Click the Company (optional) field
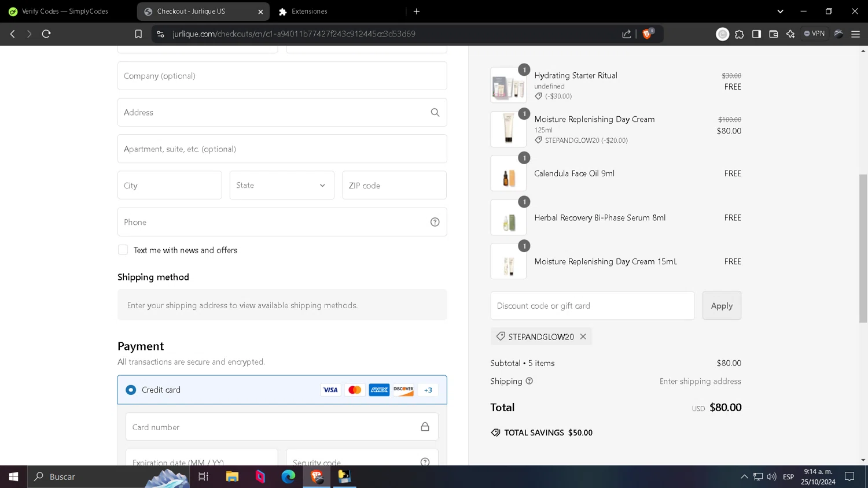This screenshot has width=868, height=488. (282, 76)
